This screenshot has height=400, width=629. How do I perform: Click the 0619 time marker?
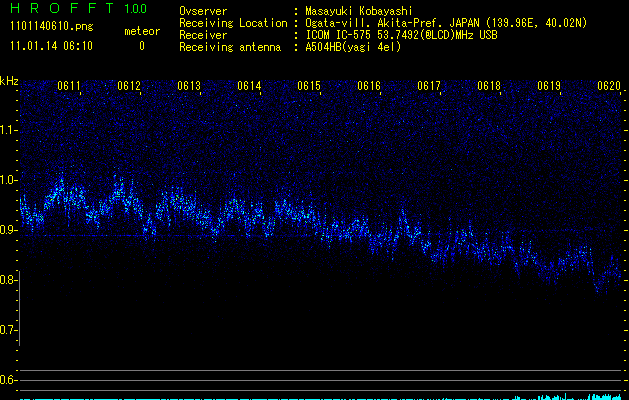point(549,87)
